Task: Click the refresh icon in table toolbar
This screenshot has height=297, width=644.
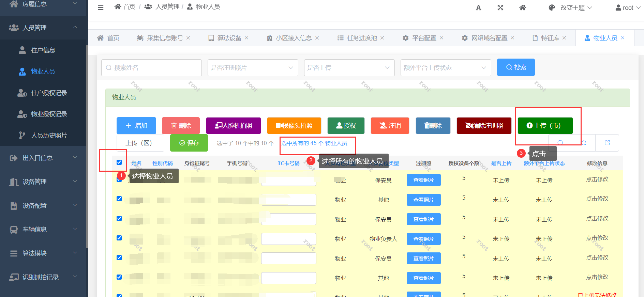Action: pyautogui.click(x=584, y=143)
